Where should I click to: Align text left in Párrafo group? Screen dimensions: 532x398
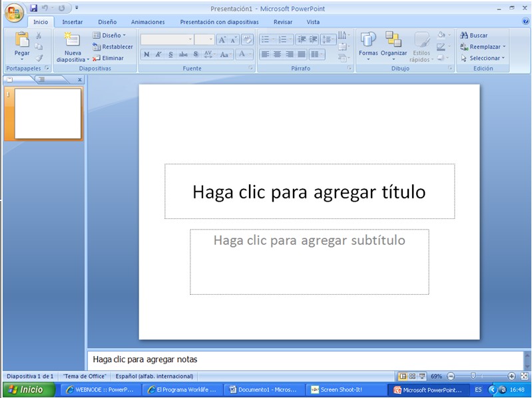265,54
